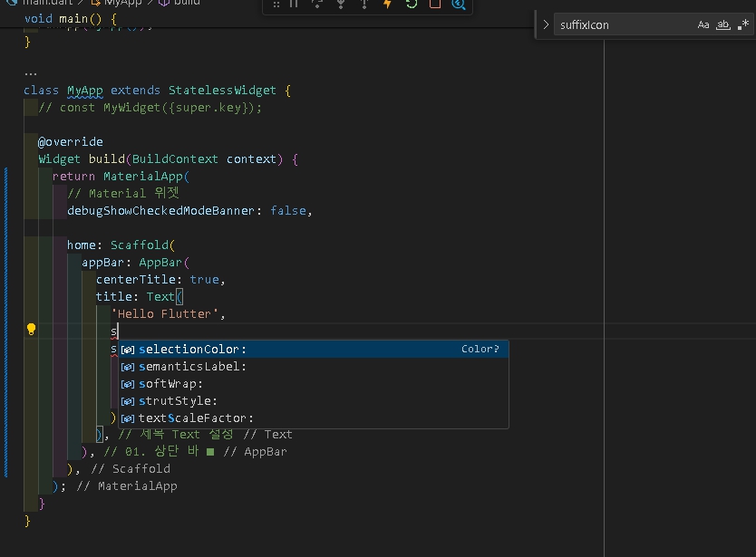Click the folded code ellipsis marker

[31, 73]
